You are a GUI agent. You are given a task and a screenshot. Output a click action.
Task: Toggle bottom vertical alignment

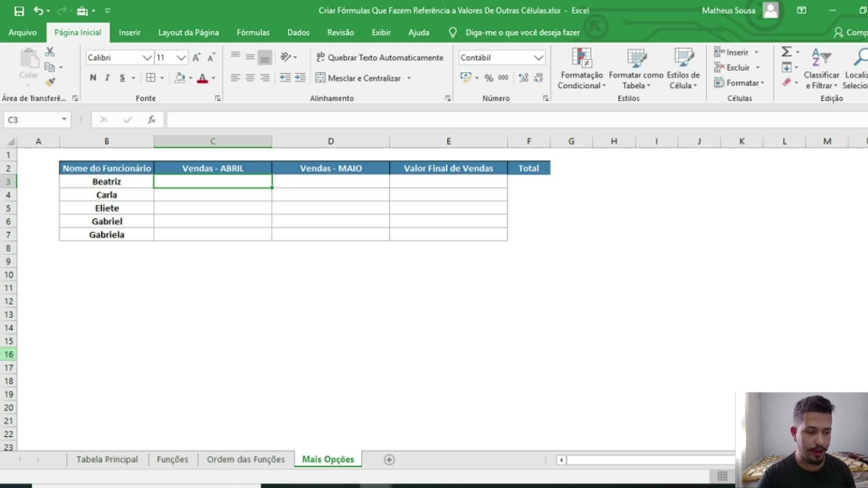pyautogui.click(x=265, y=57)
